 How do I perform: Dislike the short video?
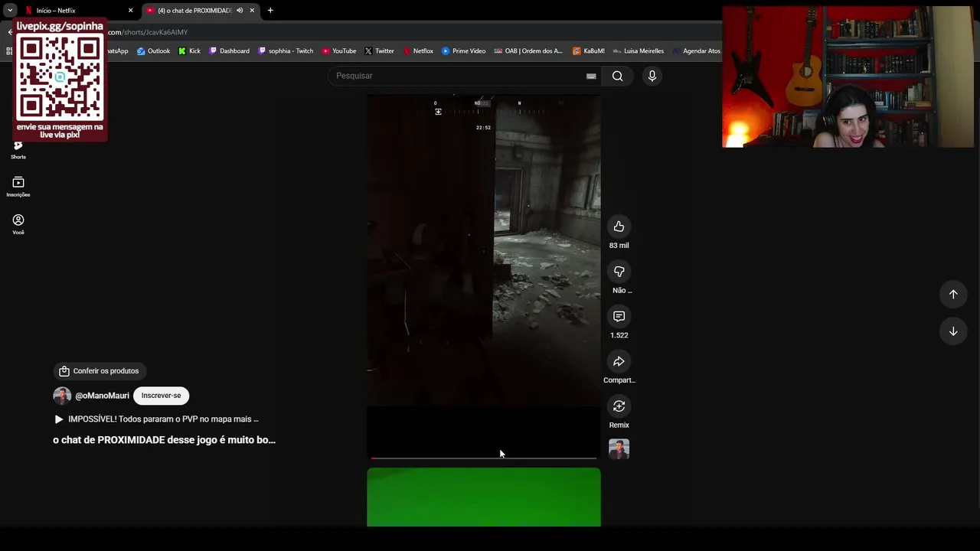pyautogui.click(x=619, y=272)
